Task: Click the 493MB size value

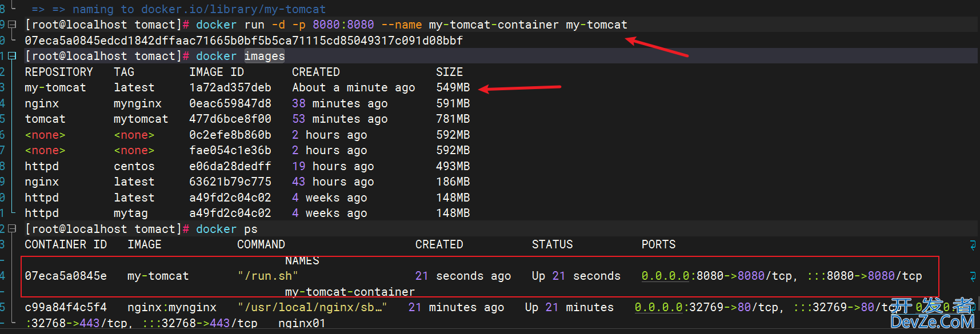Action: coord(453,166)
